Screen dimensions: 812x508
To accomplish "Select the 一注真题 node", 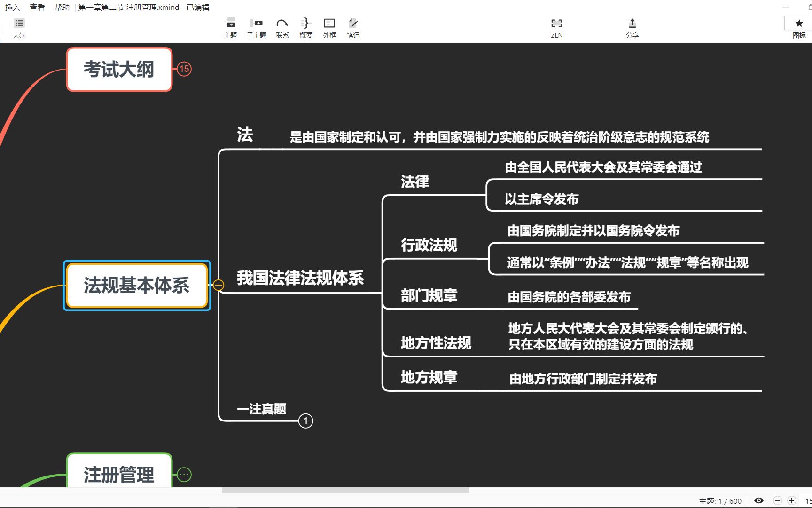I will coord(261,409).
